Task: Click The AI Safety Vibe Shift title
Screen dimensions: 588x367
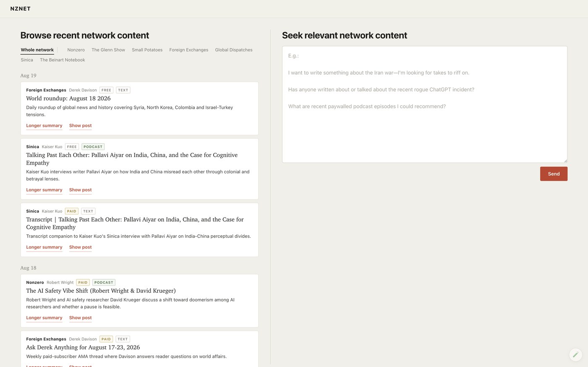Action: [x=101, y=291]
